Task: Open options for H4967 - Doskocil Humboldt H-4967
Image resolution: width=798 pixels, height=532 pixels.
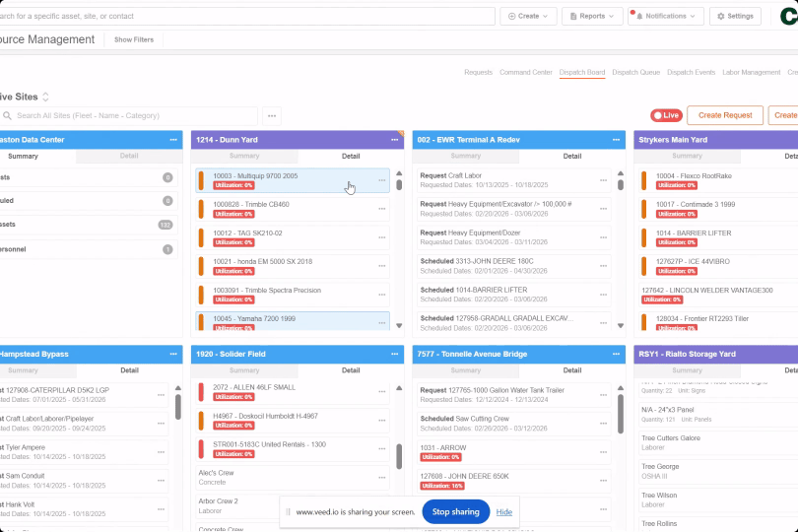Action: click(x=381, y=421)
